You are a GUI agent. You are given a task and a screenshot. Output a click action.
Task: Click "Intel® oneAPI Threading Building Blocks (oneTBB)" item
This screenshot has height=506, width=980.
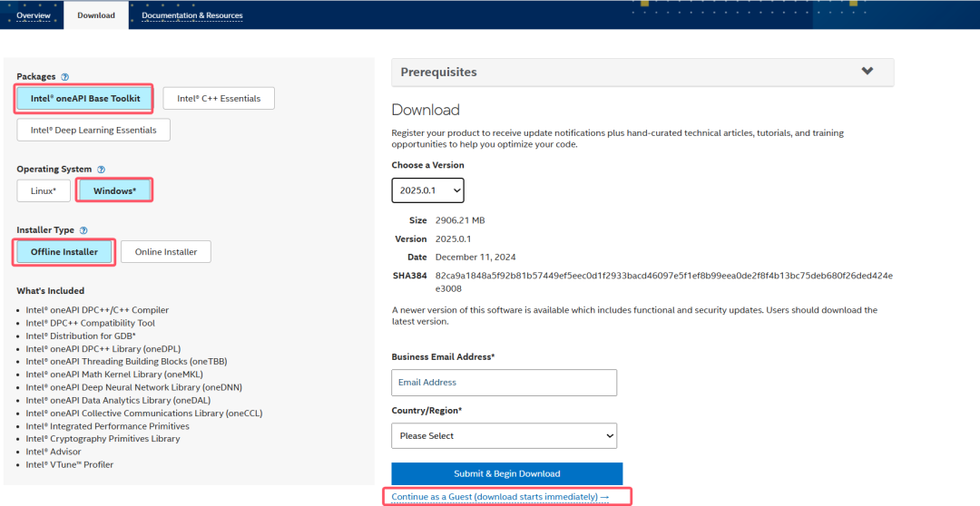coord(126,361)
